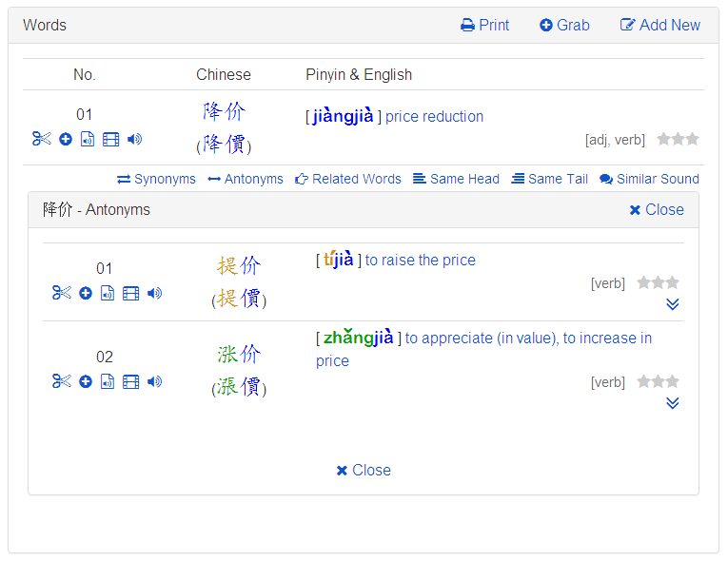The image size is (728, 561).
Task: Set the star rating for 涨价
Action: pyautogui.click(x=658, y=381)
